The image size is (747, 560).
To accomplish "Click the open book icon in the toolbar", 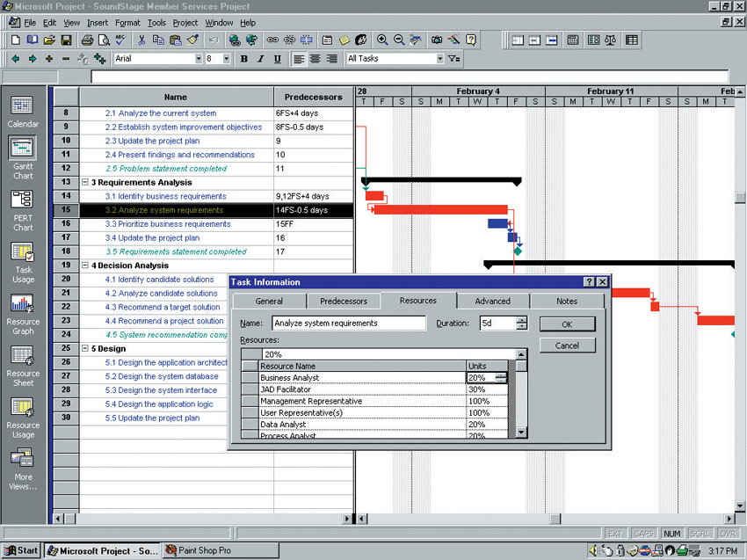I will [x=32, y=40].
